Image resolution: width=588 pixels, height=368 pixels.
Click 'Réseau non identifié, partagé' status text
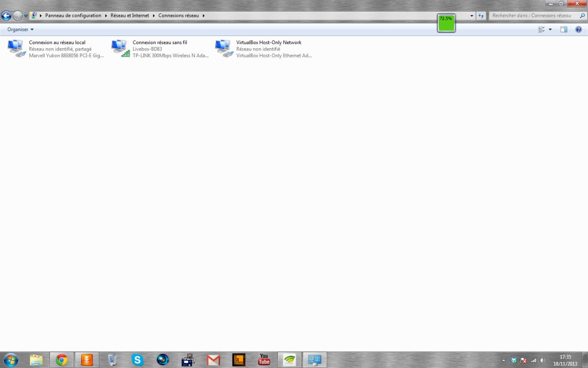pyautogui.click(x=60, y=49)
